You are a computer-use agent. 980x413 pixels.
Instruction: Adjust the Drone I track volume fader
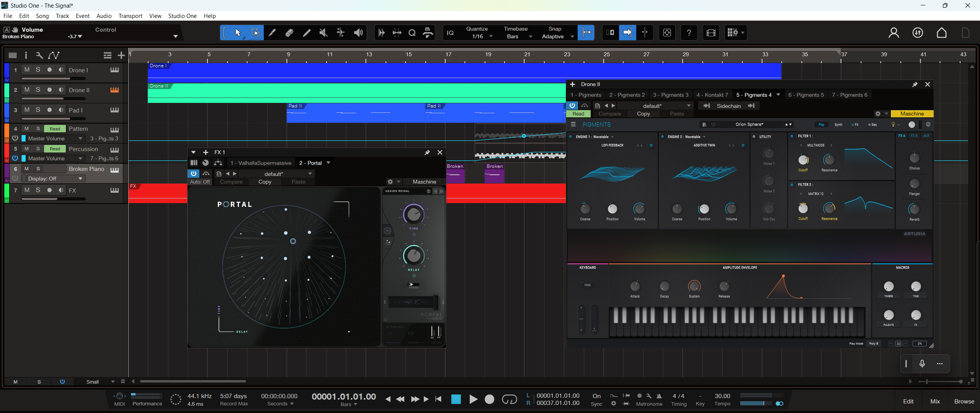tap(53, 79)
